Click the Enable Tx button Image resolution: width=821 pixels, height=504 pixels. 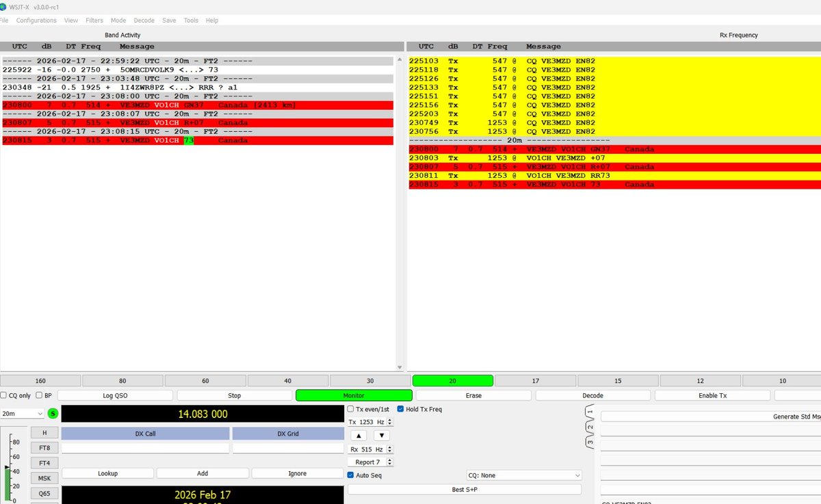pos(712,395)
